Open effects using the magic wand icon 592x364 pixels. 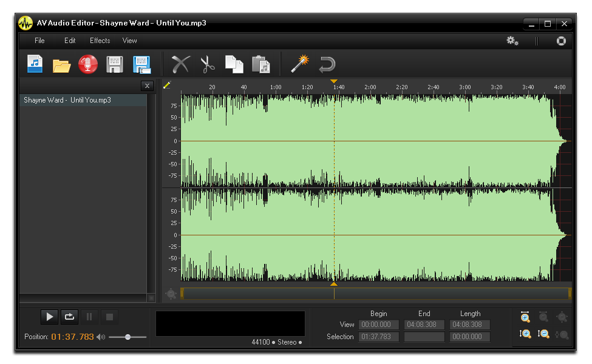point(300,64)
